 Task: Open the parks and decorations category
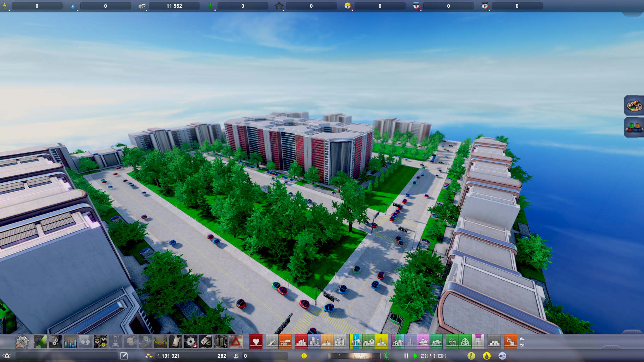[x=436, y=341]
